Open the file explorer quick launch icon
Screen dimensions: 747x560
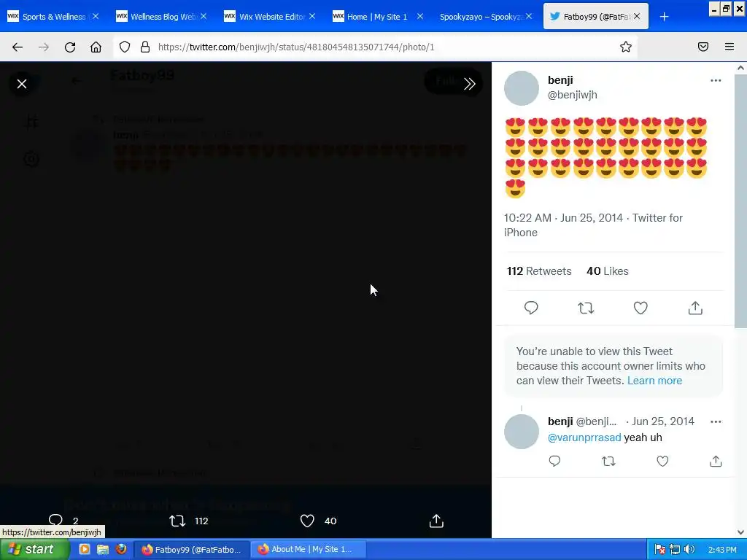tap(103, 549)
